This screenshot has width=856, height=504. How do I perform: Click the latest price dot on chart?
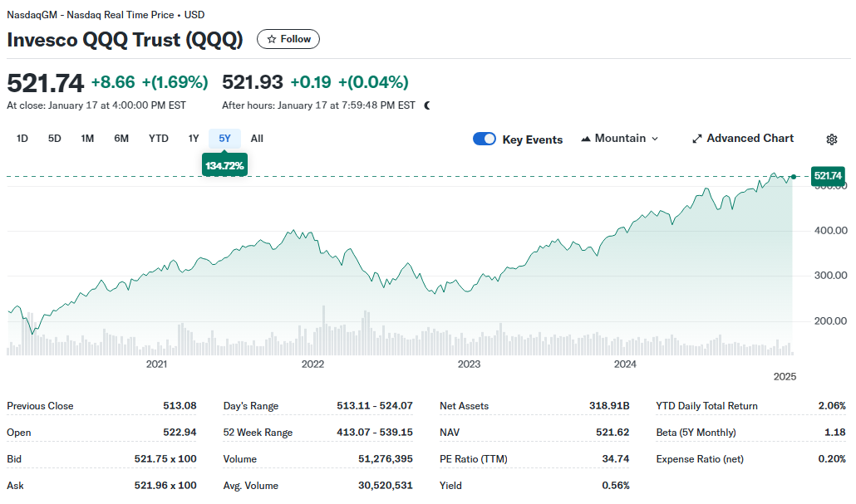[x=794, y=177]
